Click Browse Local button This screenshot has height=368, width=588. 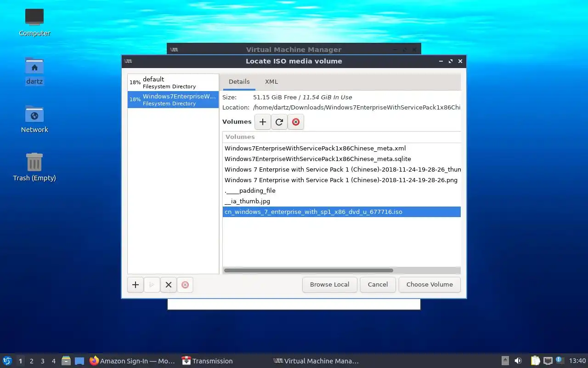pos(330,285)
